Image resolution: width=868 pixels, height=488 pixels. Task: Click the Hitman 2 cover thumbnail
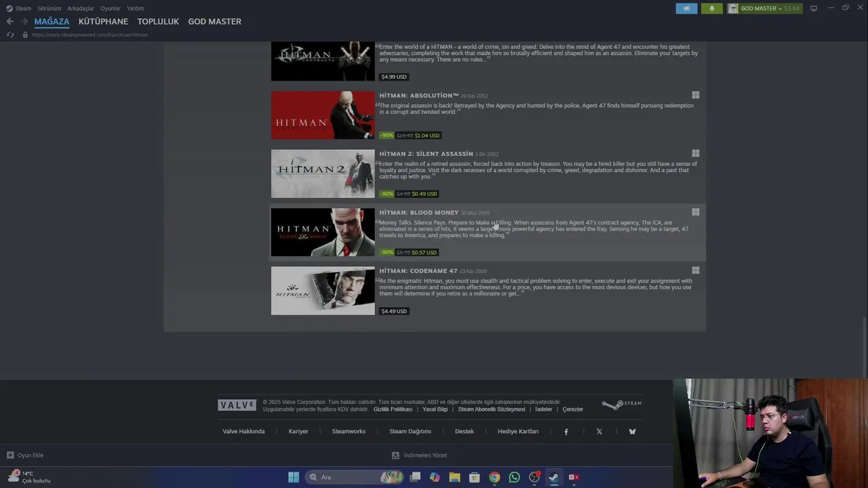pos(323,174)
